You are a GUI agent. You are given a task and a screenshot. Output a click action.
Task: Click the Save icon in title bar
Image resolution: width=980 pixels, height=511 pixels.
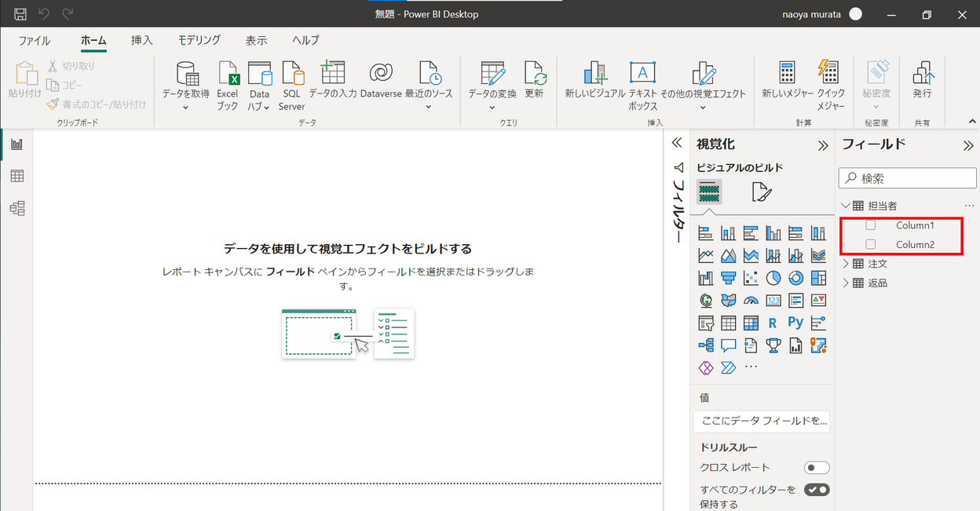click(x=20, y=14)
